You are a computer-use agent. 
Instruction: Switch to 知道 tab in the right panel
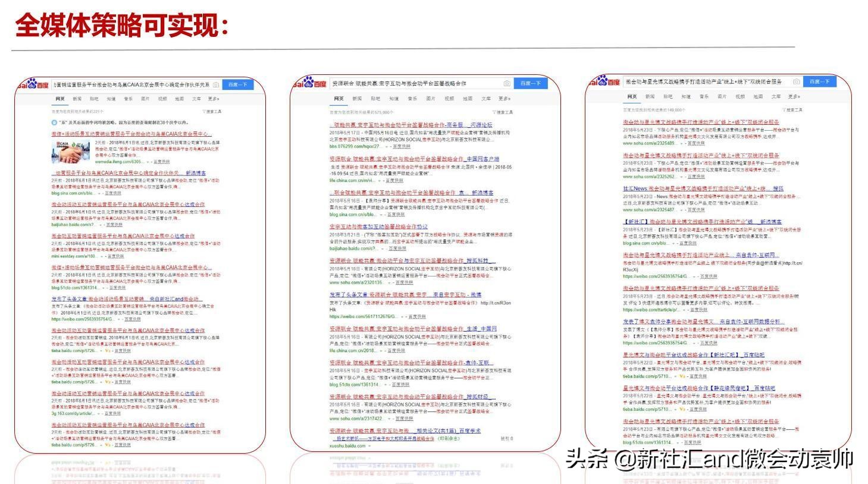[686, 96]
